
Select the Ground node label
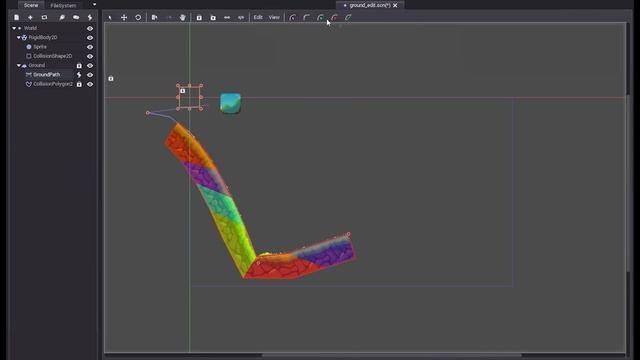pyautogui.click(x=37, y=66)
